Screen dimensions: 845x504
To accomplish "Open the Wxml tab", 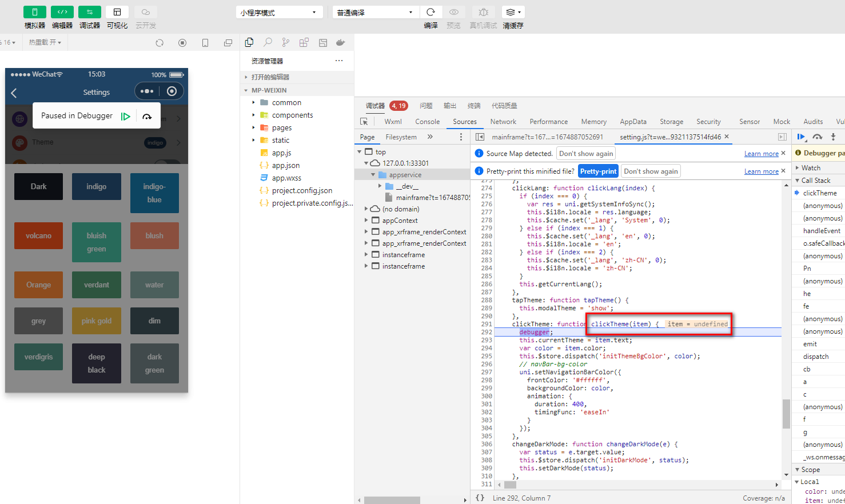I will coord(393,122).
